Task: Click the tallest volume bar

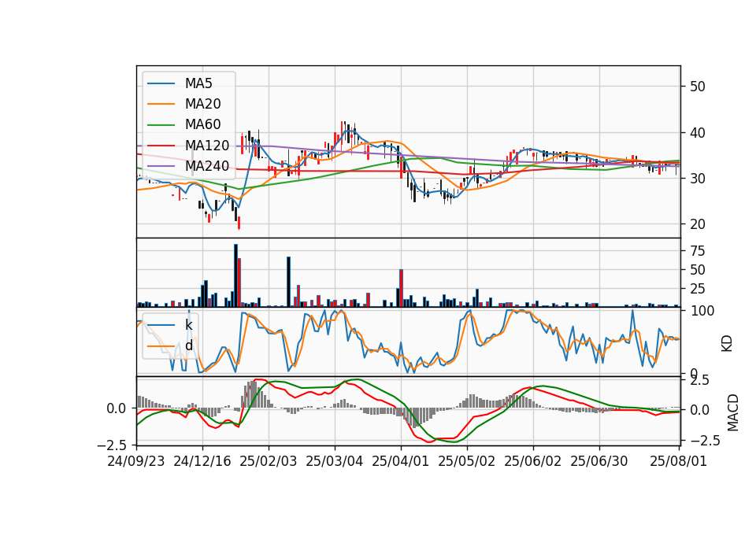Action: click(x=235, y=275)
